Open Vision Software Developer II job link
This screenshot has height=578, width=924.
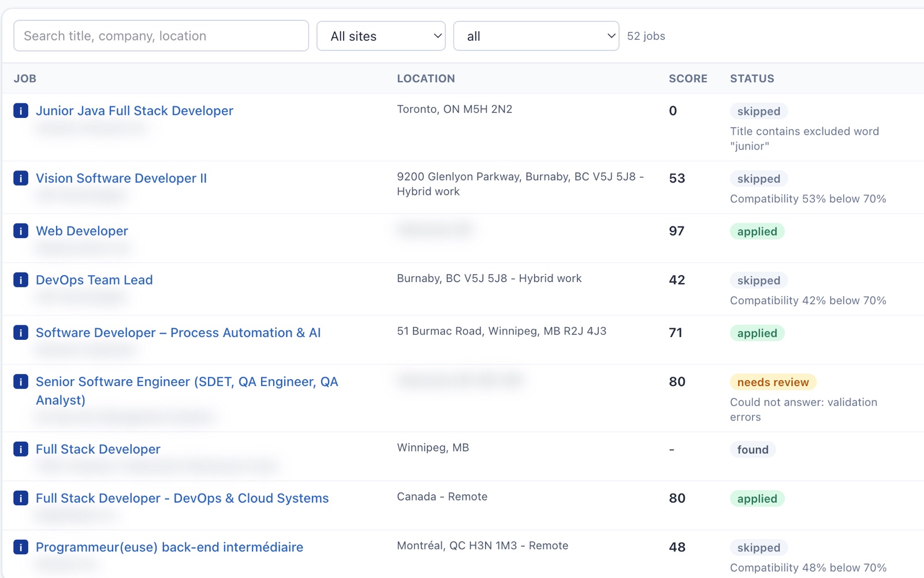121,178
